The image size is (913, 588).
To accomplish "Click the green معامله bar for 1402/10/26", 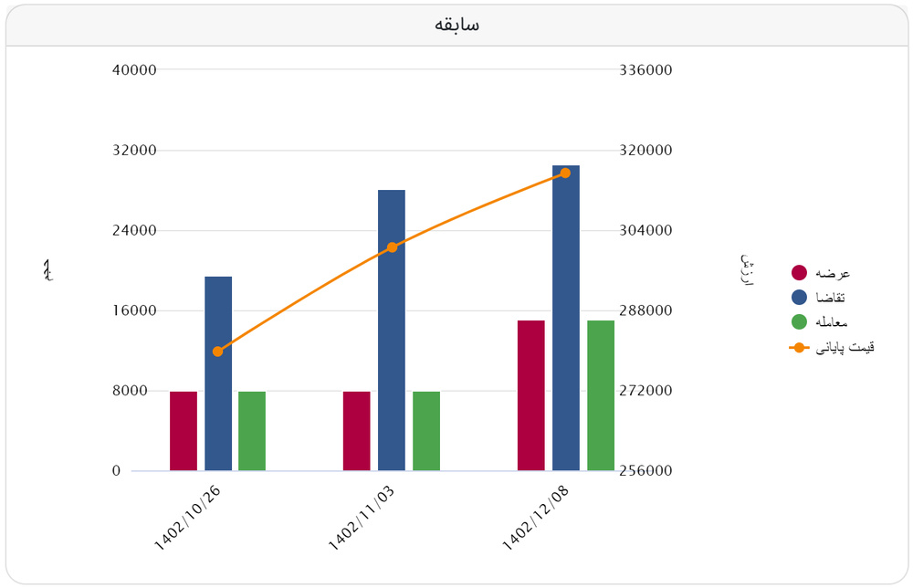I will click(x=252, y=431).
